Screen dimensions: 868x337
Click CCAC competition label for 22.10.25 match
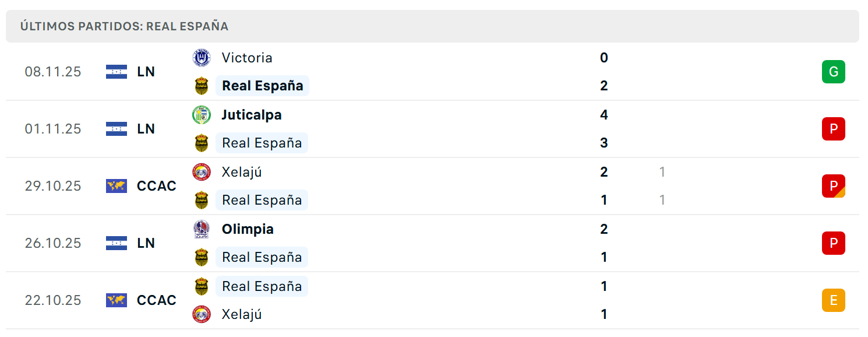(x=156, y=300)
